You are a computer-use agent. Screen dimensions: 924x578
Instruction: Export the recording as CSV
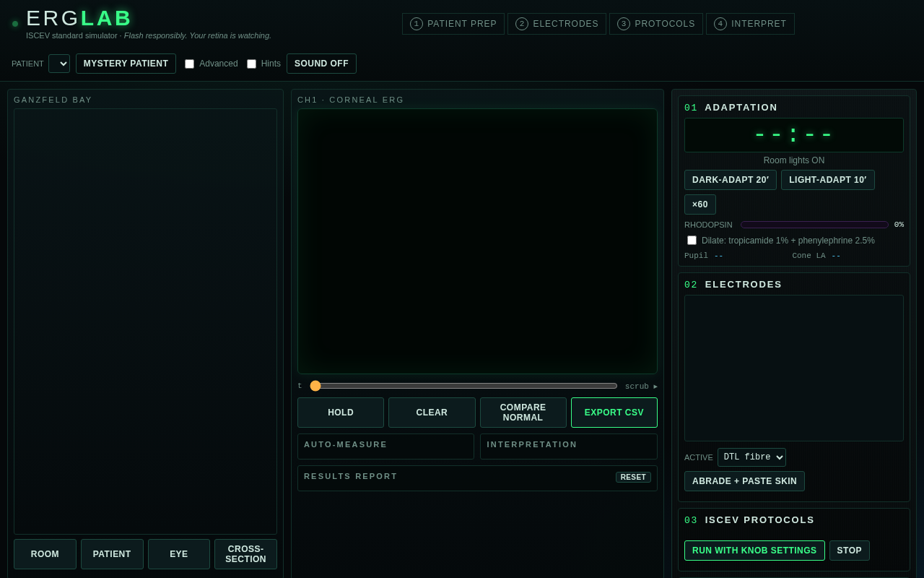[x=614, y=413]
